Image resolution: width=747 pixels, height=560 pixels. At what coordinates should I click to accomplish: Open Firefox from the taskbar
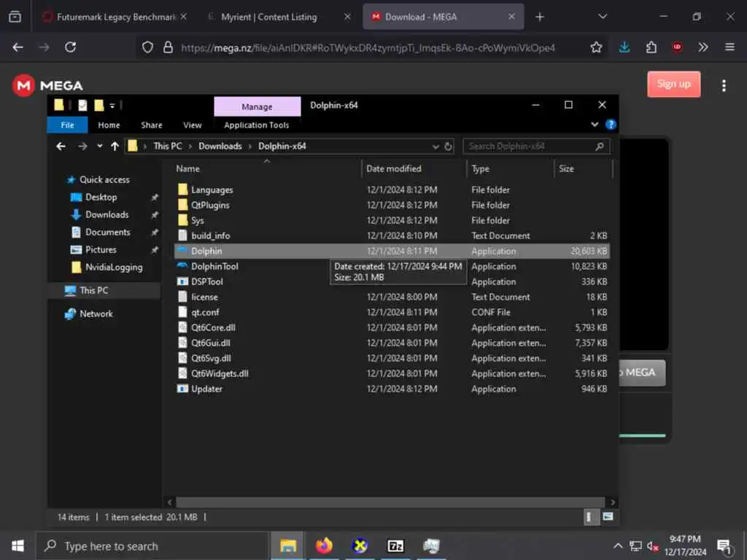pyautogui.click(x=324, y=545)
